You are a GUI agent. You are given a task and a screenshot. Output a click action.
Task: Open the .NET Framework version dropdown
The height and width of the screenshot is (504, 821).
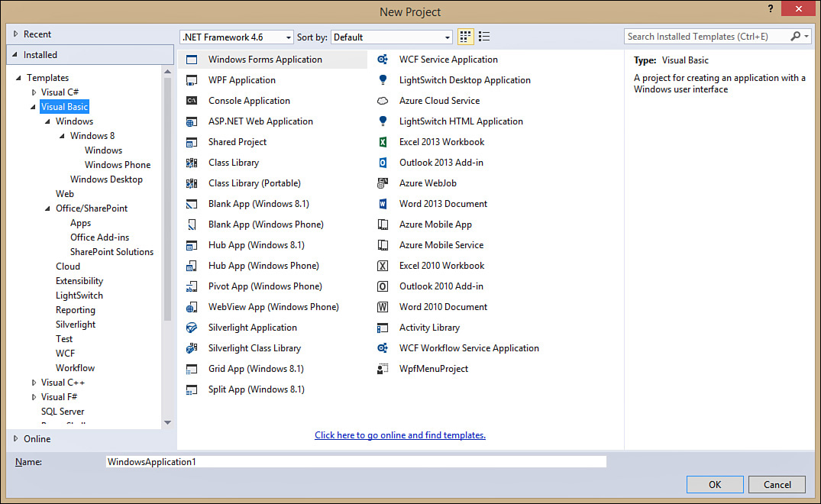click(x=237, y=37)
